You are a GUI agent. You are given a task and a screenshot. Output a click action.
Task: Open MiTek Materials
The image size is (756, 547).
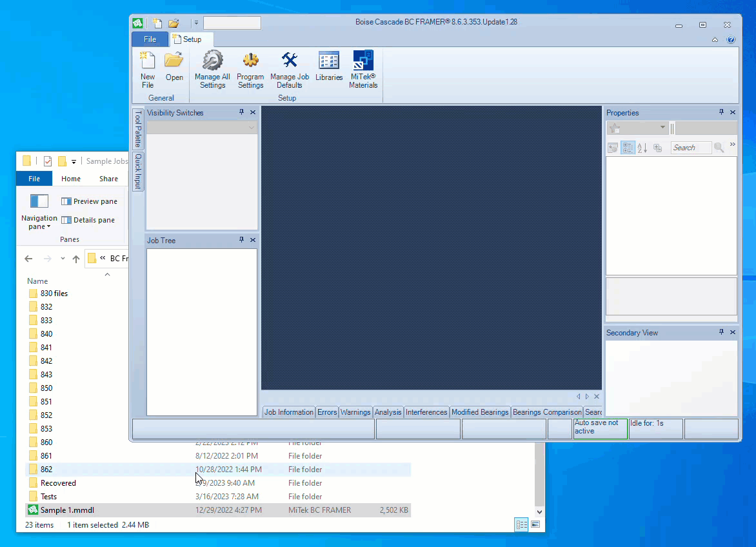(x=363, y=70)
